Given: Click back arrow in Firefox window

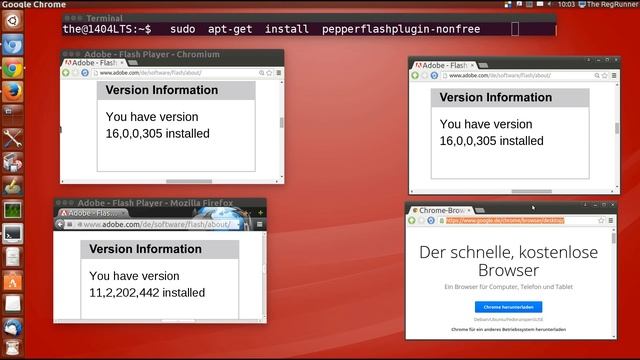Looking at the screenshot, I should (60, 224).
